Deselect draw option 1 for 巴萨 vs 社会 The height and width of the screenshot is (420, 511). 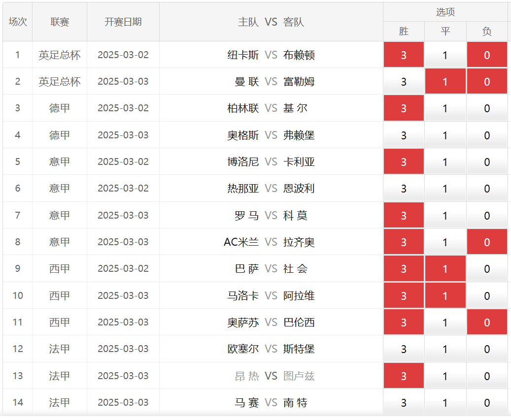tap(445, 269)
